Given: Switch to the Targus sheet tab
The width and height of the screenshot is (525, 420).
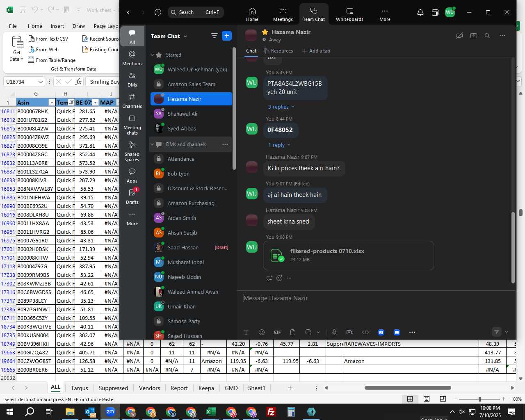Looking at the screenshot, I should (x=79, y=388).
